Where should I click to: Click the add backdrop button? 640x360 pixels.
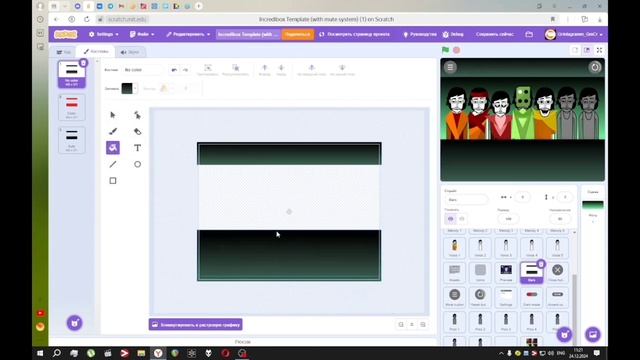click(x=593, y=335)
